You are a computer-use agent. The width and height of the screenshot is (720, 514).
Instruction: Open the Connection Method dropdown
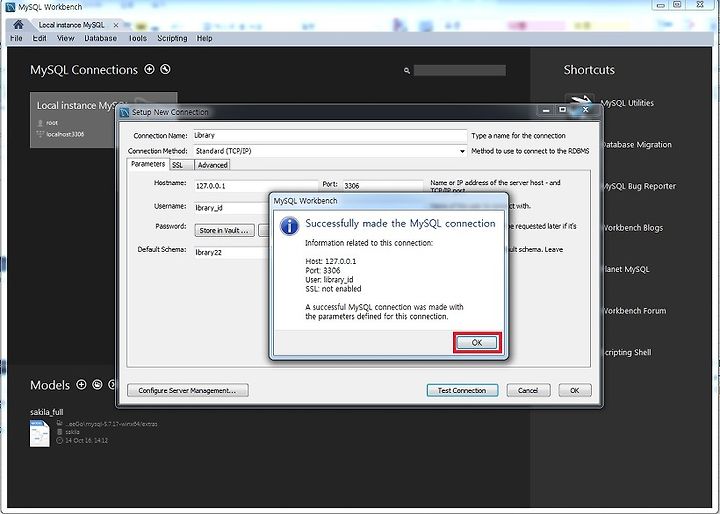(x=330, y=151)
